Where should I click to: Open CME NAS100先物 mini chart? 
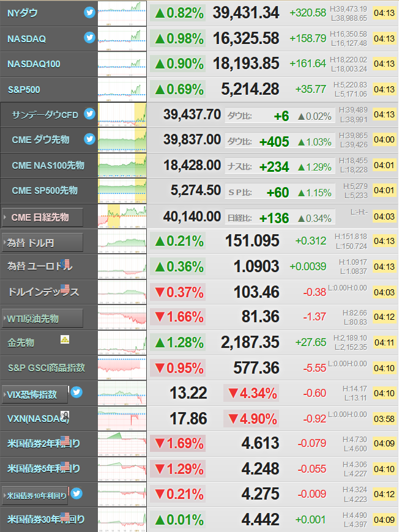122,165
